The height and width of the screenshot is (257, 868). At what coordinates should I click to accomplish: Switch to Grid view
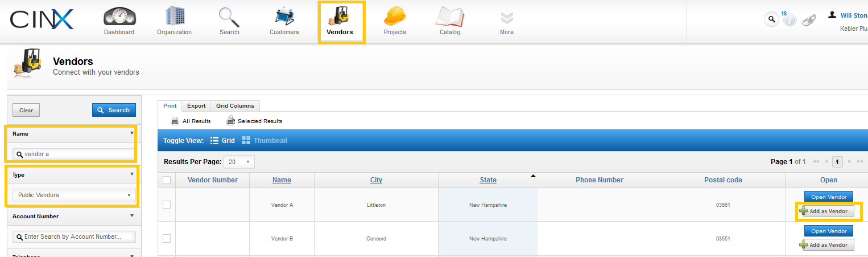click(222, 140)
